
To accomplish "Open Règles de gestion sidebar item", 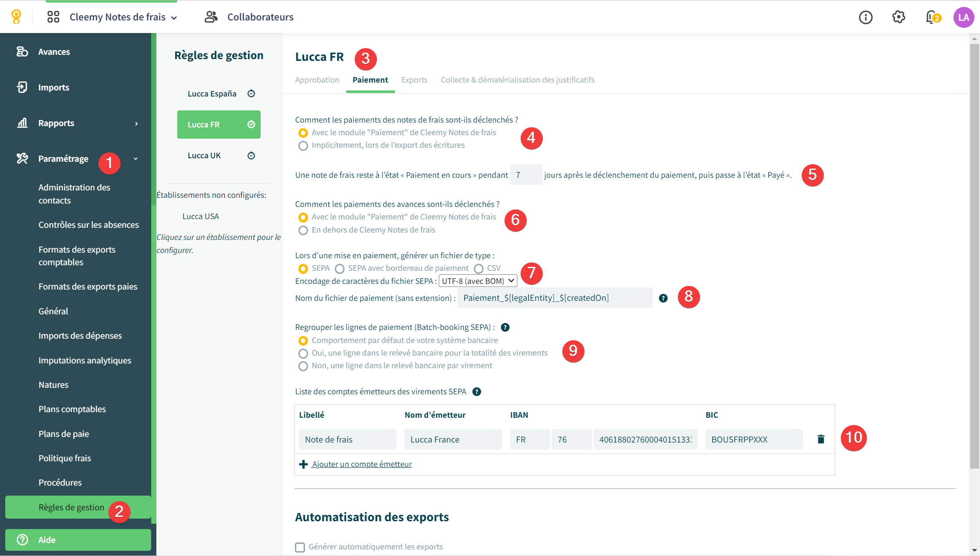I will pyautogui.click(x=78, y=507).
